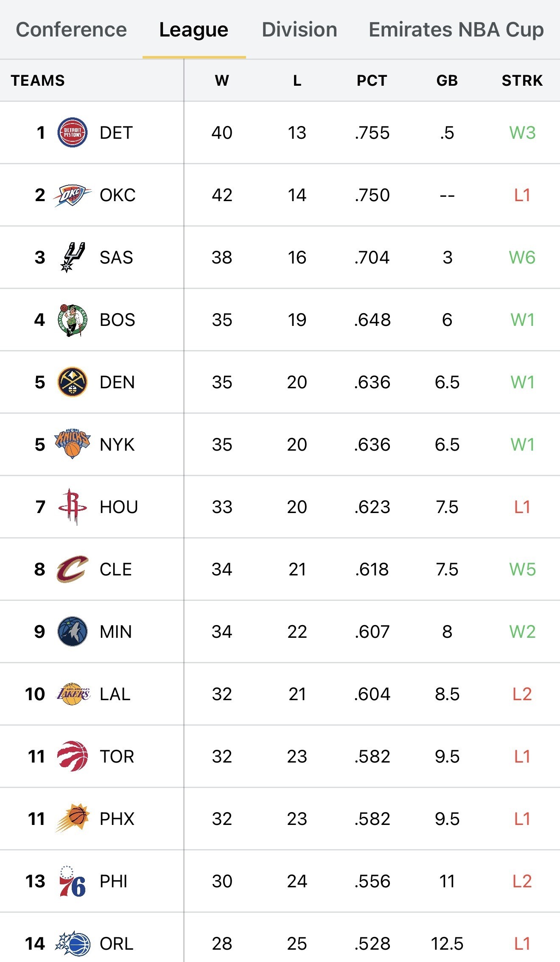
Task: Sort standings by PCT column header
Action: 372,80
